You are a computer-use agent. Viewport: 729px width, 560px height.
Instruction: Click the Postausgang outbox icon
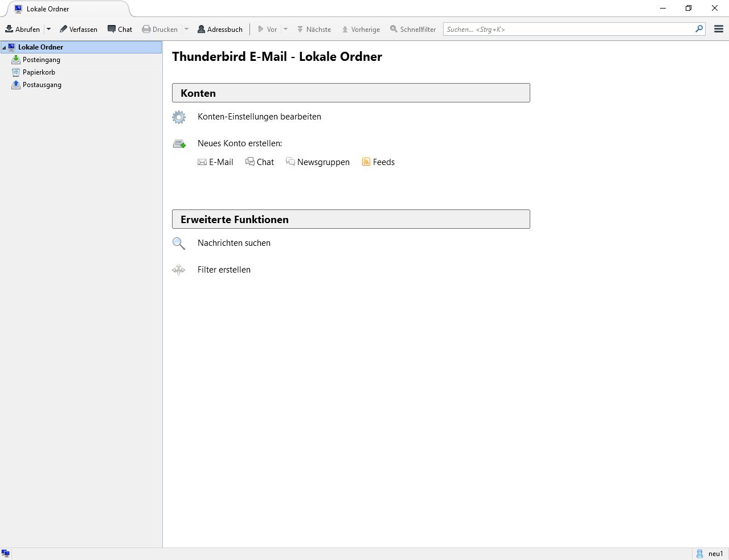16,85
